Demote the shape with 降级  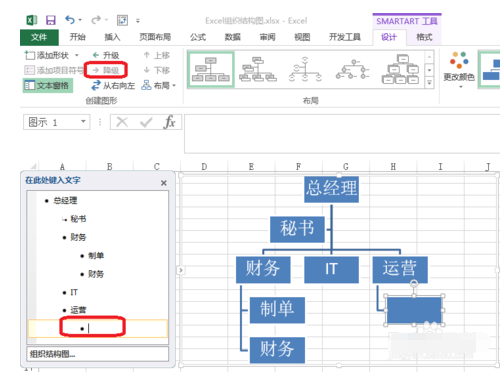106,70
